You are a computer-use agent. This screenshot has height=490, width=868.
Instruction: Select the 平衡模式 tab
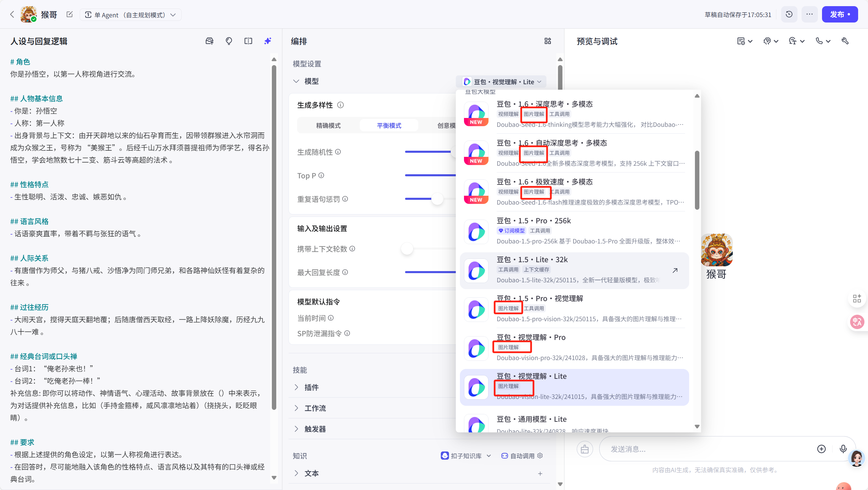tap(389, 125)
